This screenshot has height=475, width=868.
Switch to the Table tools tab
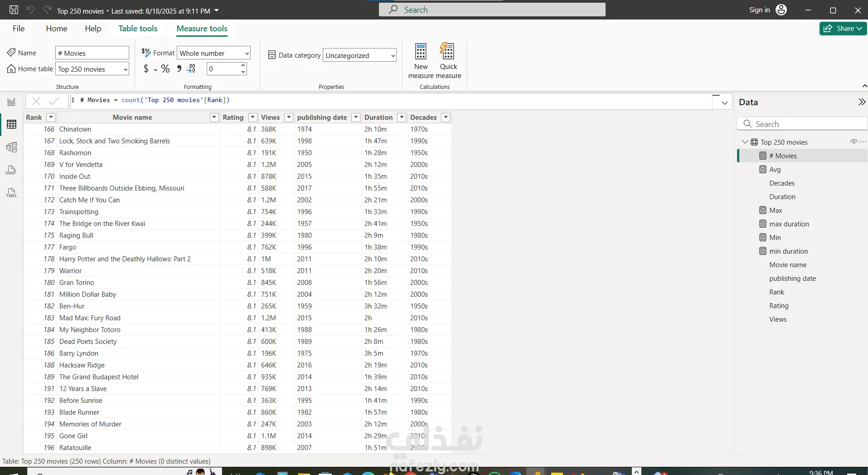pos(138,29)
